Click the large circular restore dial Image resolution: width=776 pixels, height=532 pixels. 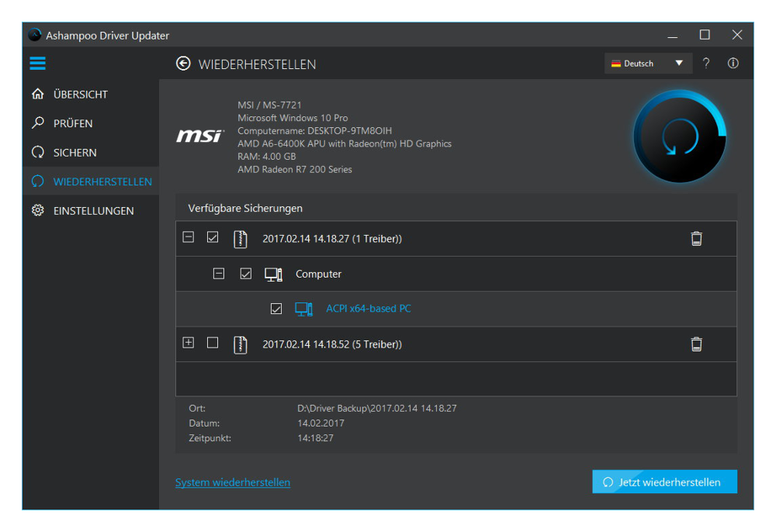pos(680,136)
